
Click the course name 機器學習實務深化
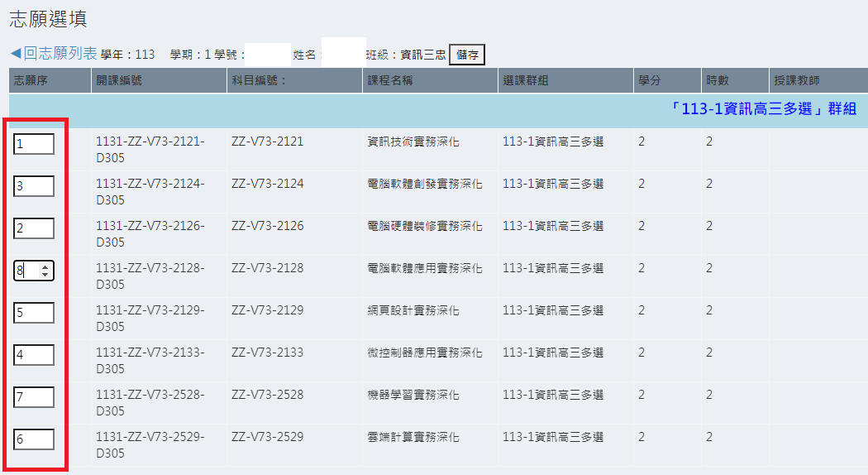(x=413, y=395)
